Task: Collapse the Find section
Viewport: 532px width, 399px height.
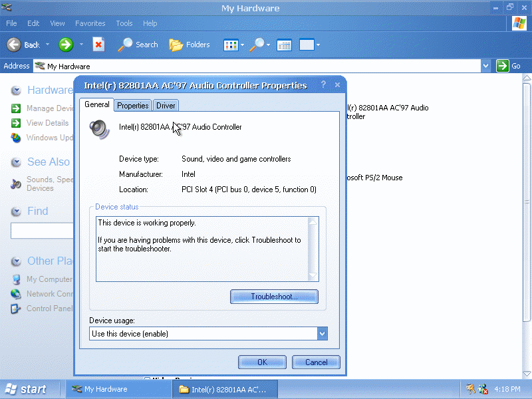Action: [16, 211]
